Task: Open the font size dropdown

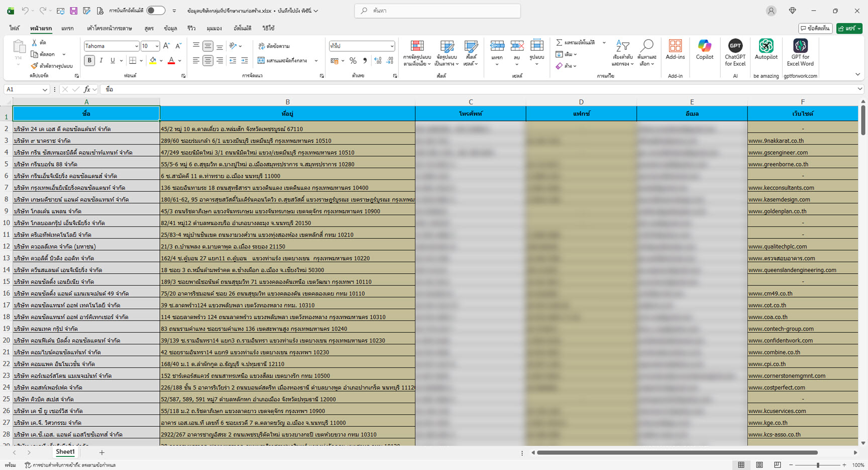Action: coord(157,46)
